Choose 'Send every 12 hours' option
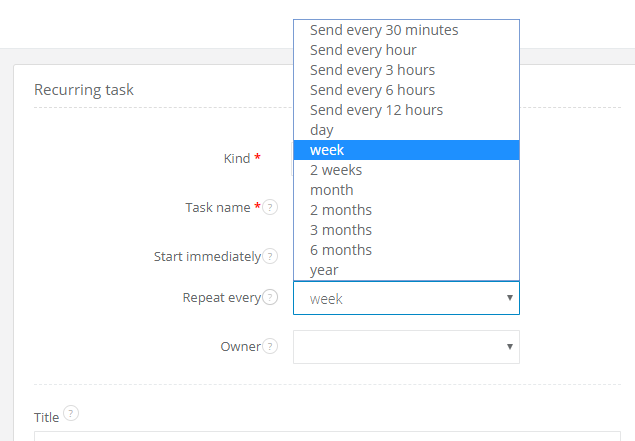Screen dimensions: 635x441 pyautogui.click(x=376, y=110)
